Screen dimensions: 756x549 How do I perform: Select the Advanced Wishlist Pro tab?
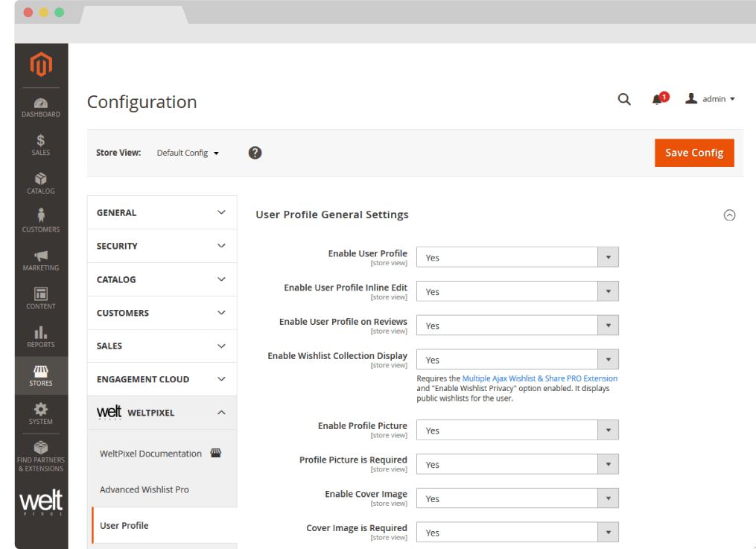click(144, 489)
